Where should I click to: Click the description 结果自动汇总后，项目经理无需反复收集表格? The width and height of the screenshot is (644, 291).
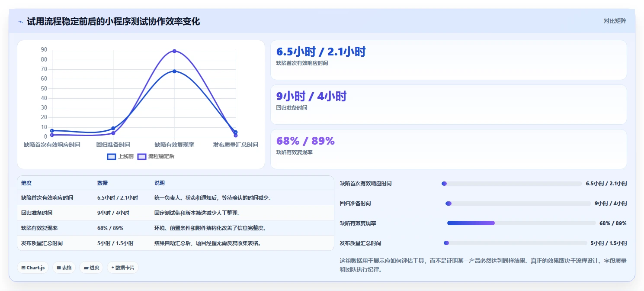[x=208, y=243]
